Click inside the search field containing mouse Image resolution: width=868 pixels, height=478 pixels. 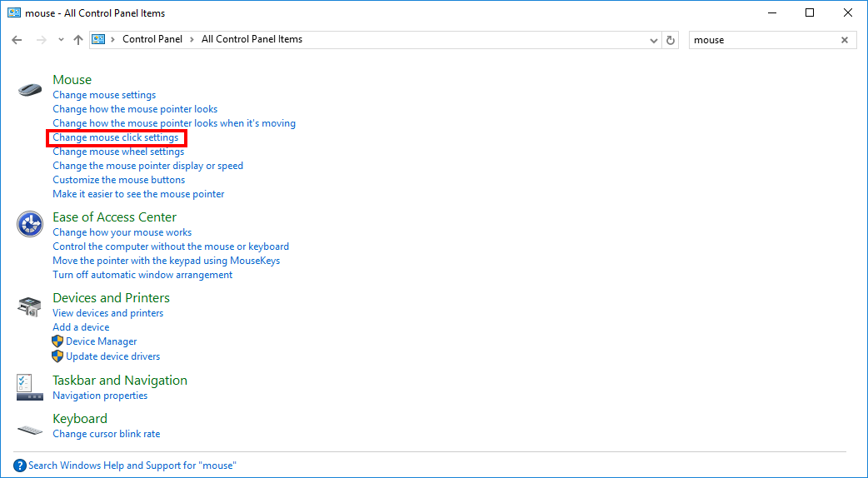(x=758, y=40)
